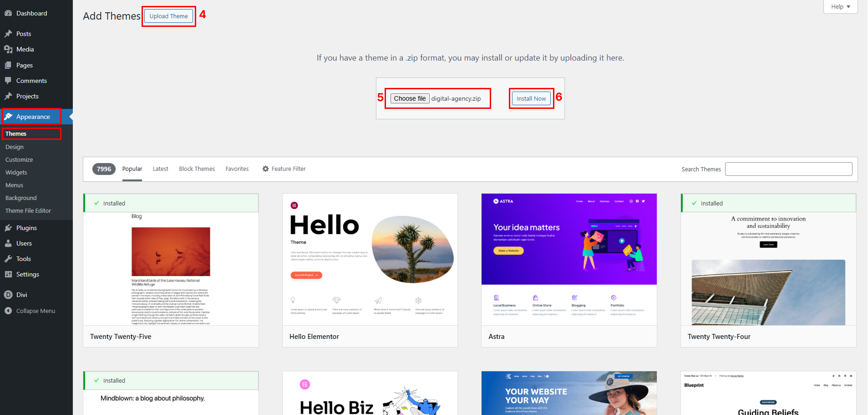The image size is (868, 415).
Task: Click the Divi logo icon
Action: tap(8, 295)
